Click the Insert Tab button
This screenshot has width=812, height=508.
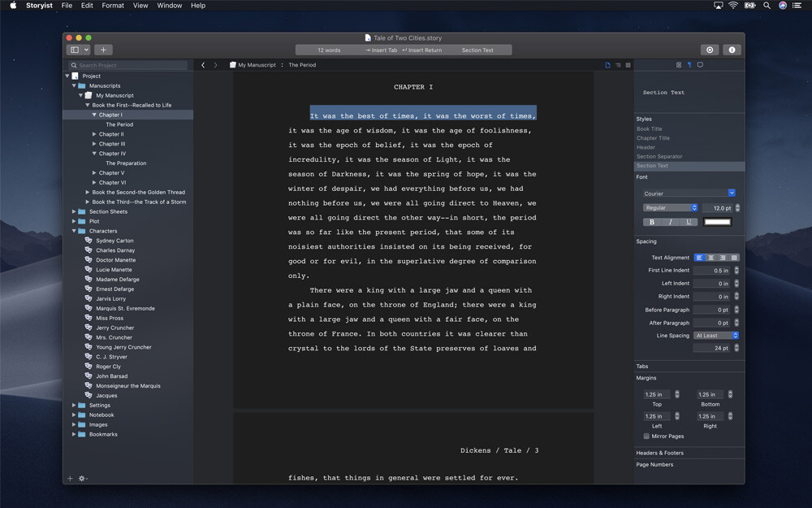[381, 50]
